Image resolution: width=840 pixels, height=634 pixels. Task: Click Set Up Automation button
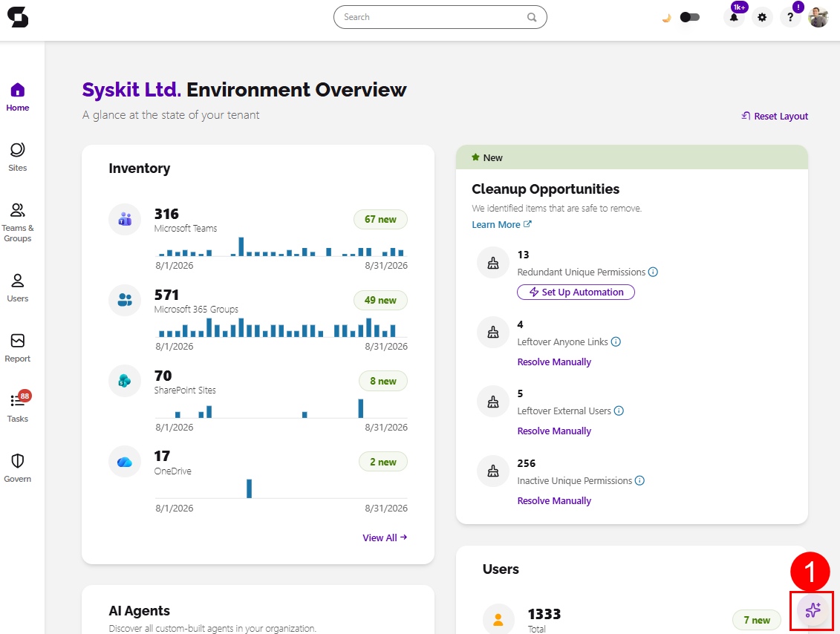[576, 292]
